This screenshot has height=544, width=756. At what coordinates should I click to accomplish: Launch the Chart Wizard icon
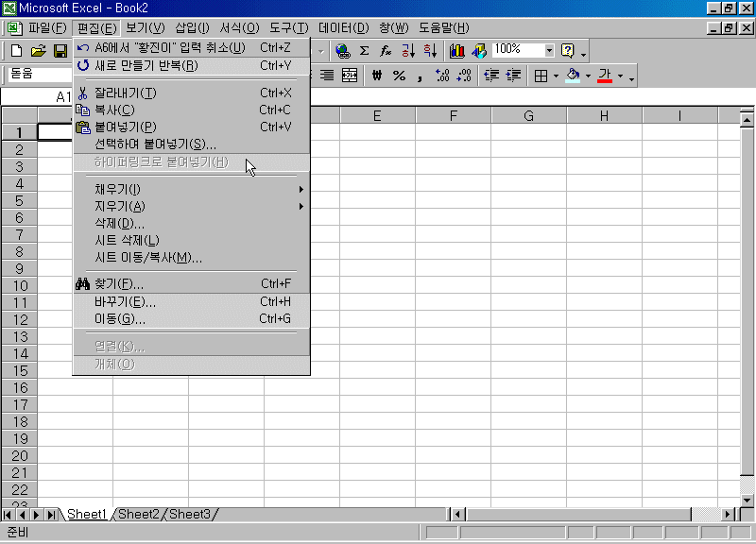tap(456, 51)
